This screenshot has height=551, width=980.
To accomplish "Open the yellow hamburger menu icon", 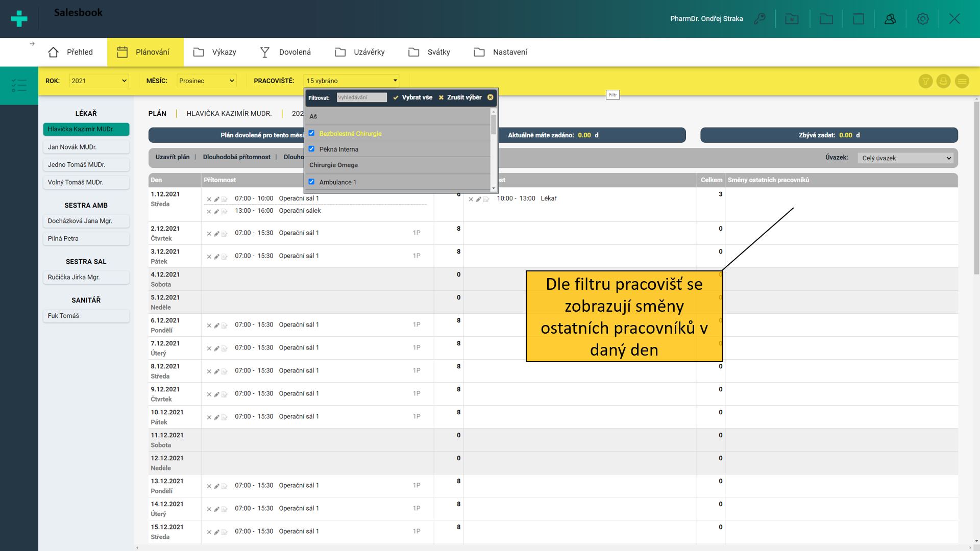I will [x=962, y=81].
